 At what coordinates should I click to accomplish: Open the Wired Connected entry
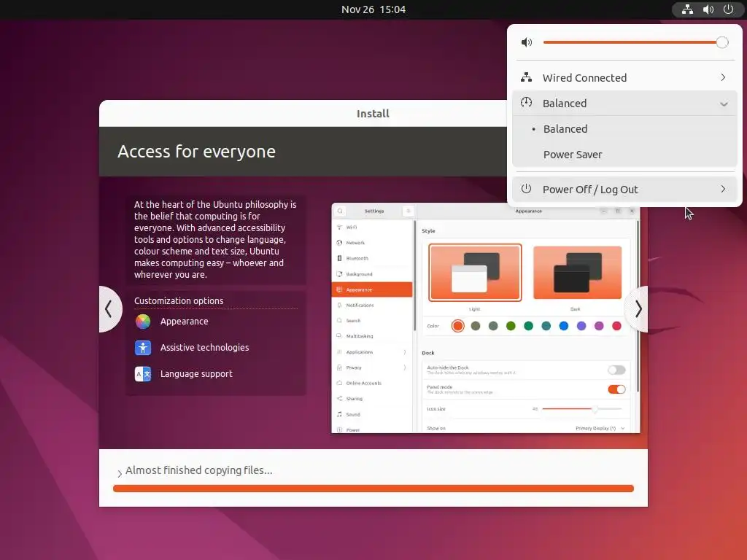624,77
